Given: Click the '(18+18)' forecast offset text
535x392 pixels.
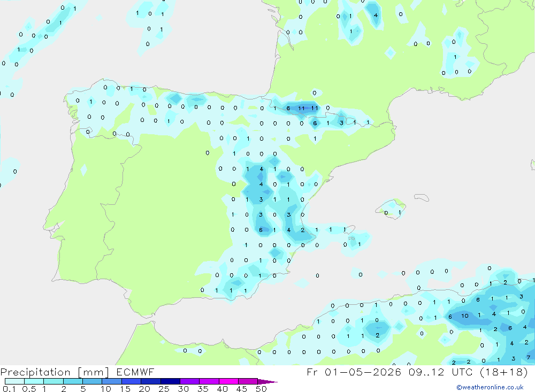Looking at the screenshot, I should 504,372.
